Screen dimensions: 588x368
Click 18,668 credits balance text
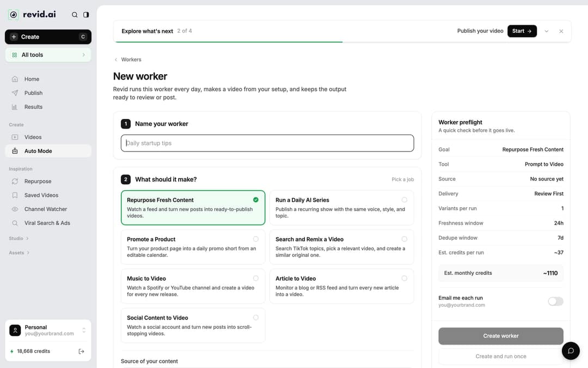click(x=33, y=352)
